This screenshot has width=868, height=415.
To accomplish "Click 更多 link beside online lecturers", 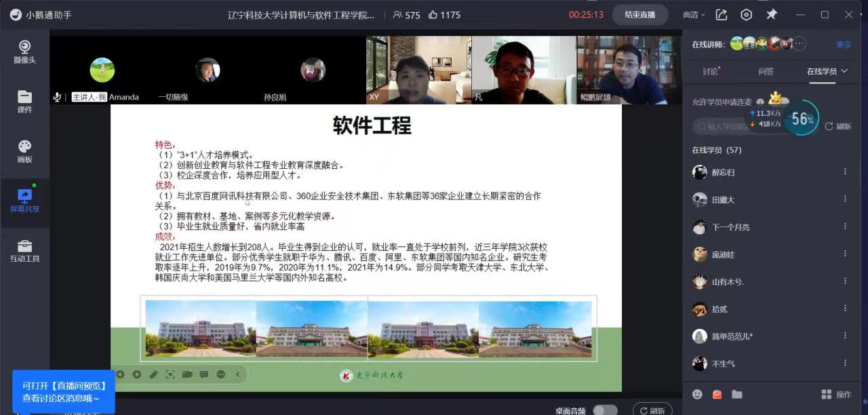I will [x=844, y=45].
